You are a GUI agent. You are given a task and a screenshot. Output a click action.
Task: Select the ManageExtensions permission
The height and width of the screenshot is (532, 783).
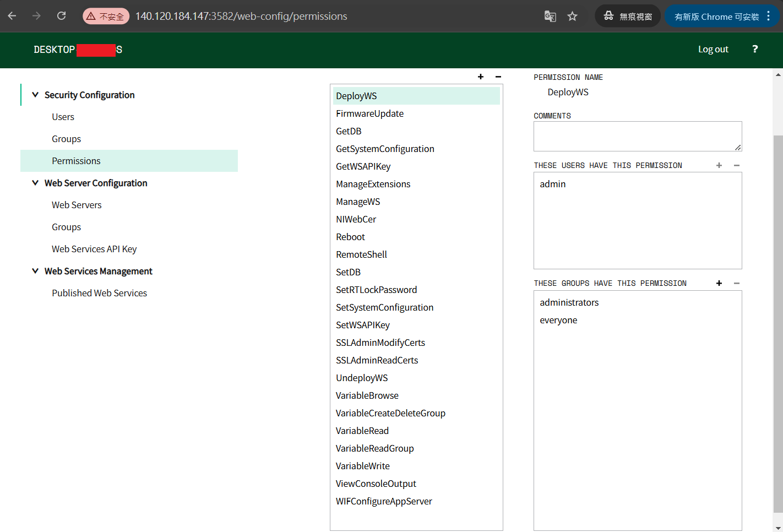(416, 184)
